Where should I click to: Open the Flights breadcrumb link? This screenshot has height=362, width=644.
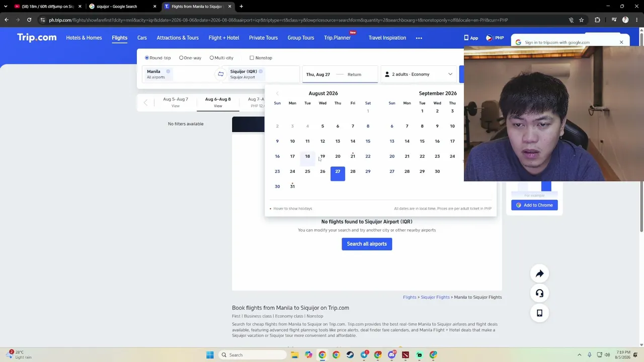pos(410,297)
